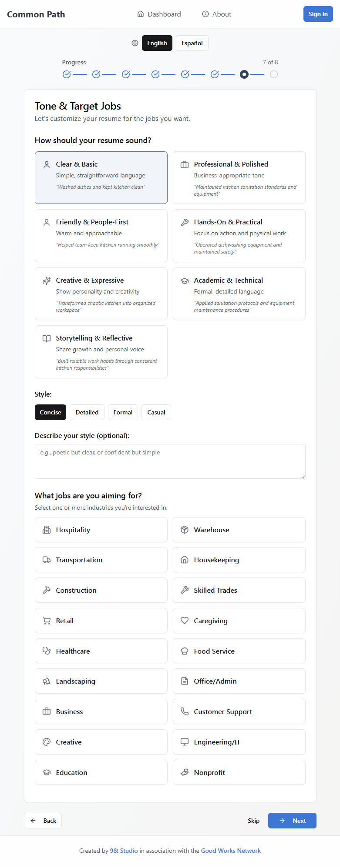Open the Dashboard nav item
Image resolution: width=340 pixels, height=868 pixels.
159,14
